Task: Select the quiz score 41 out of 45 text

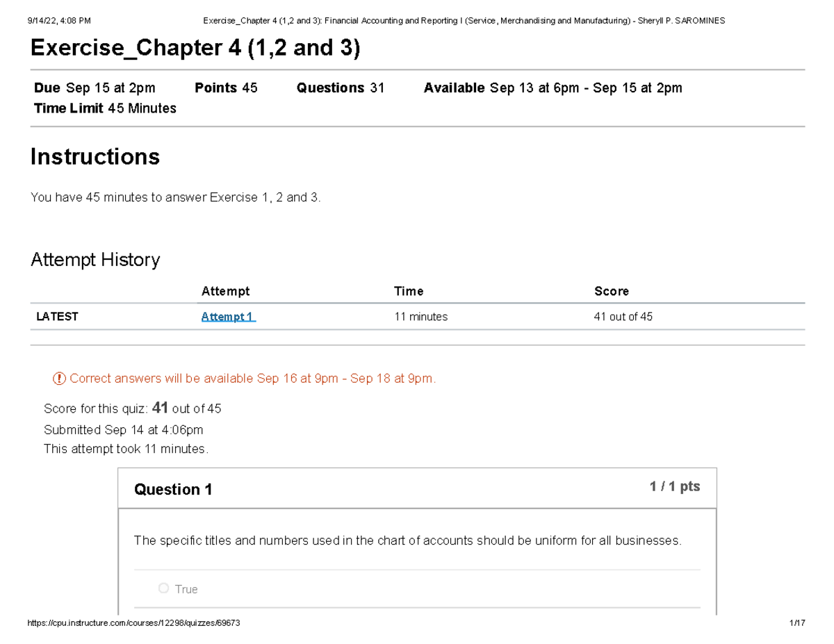Action: click(133, 408)
